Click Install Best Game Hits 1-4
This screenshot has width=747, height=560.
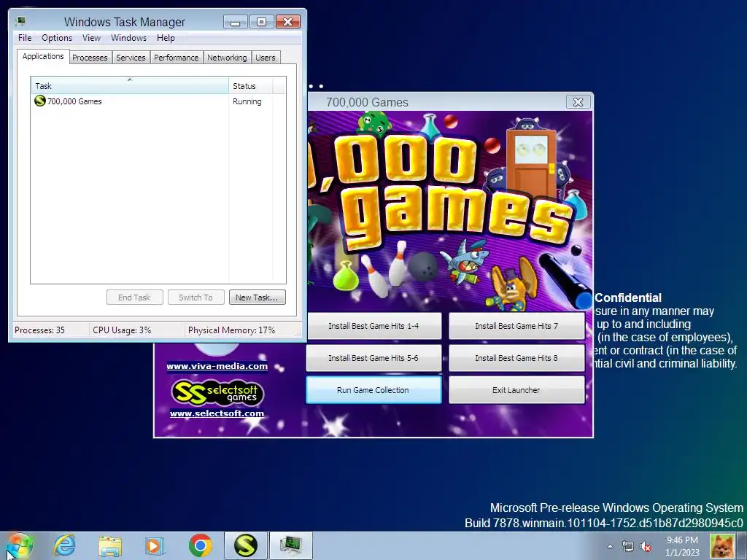click(x=373, y=326)
